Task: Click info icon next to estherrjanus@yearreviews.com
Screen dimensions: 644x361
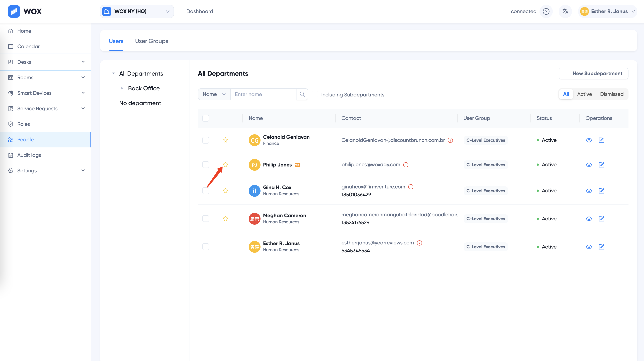Action: [x=419, y=243]
